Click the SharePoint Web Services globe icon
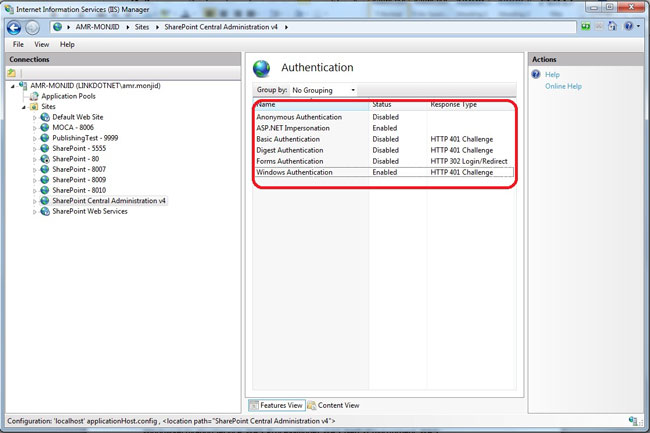 [x=44, y=211]
